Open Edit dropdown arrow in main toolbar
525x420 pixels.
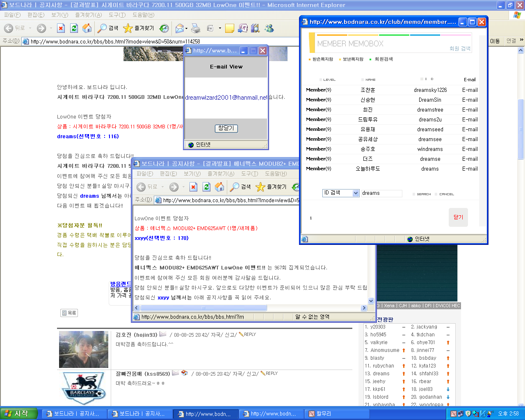pyautogui.click(x=220, y=28)
